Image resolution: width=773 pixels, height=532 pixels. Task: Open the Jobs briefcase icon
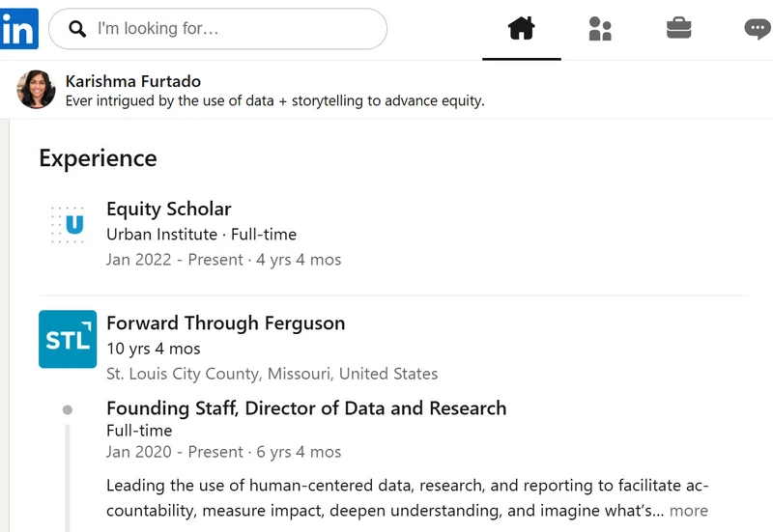point(679,28)
